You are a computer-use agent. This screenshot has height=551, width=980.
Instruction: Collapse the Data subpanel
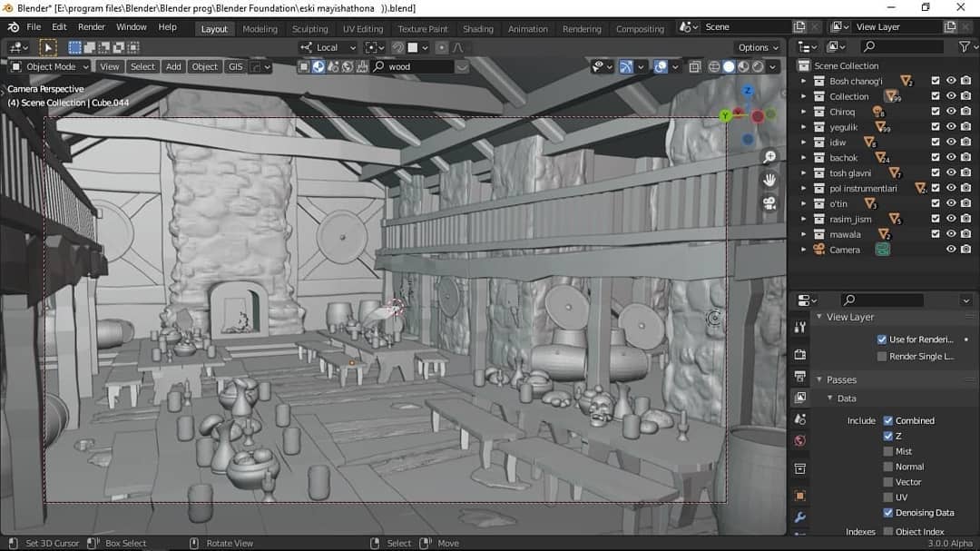830,398
